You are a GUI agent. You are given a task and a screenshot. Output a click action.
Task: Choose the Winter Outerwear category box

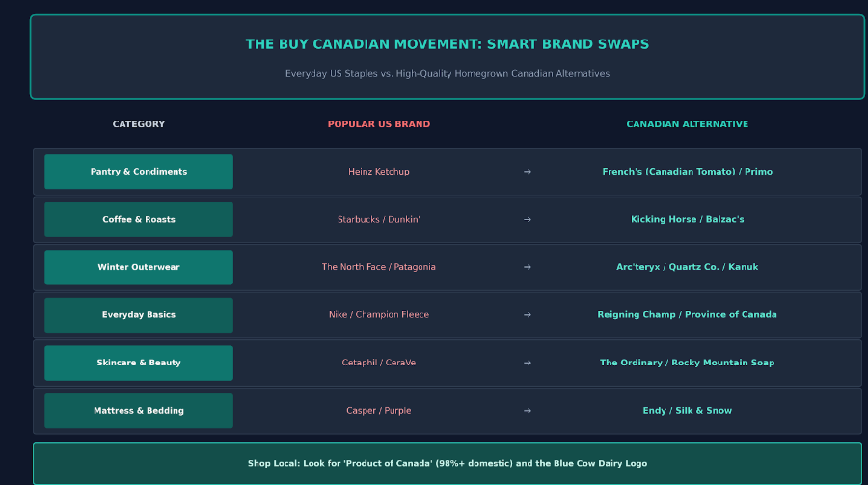139,267
